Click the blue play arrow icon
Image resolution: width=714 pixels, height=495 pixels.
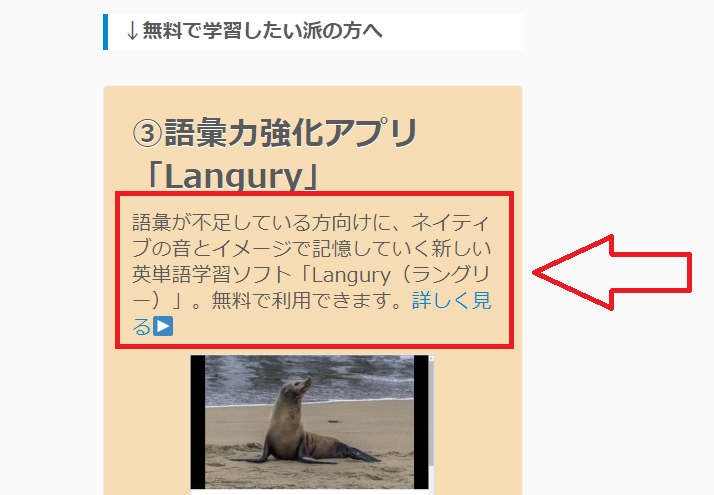(x=163, y=327)
